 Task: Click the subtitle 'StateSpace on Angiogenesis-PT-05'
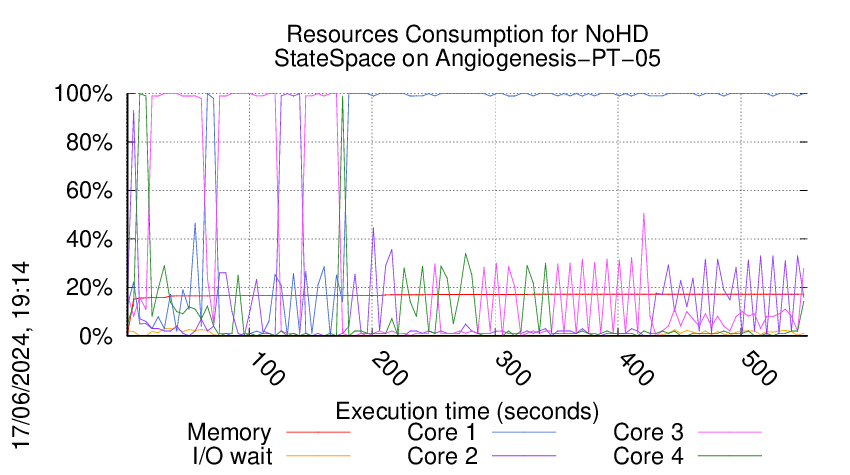click(467, 58)
